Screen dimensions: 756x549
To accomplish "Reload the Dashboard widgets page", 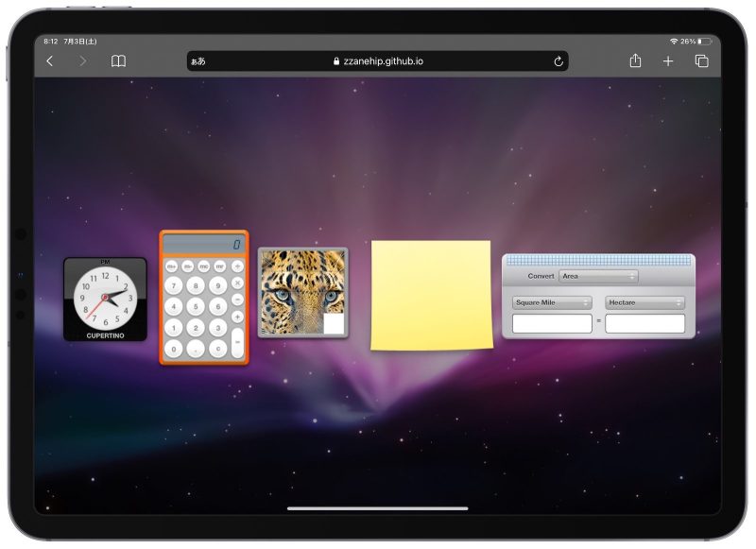I will click(559, 60).
